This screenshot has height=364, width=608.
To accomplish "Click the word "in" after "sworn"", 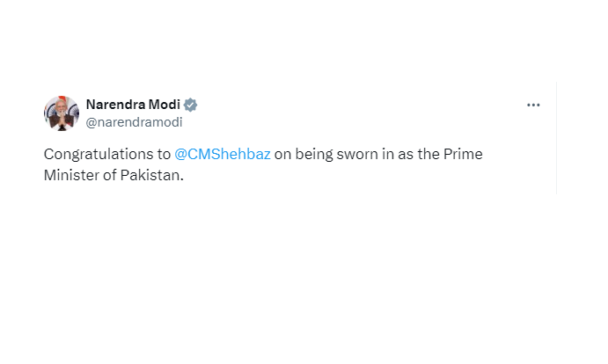I will tap(388, 155).
